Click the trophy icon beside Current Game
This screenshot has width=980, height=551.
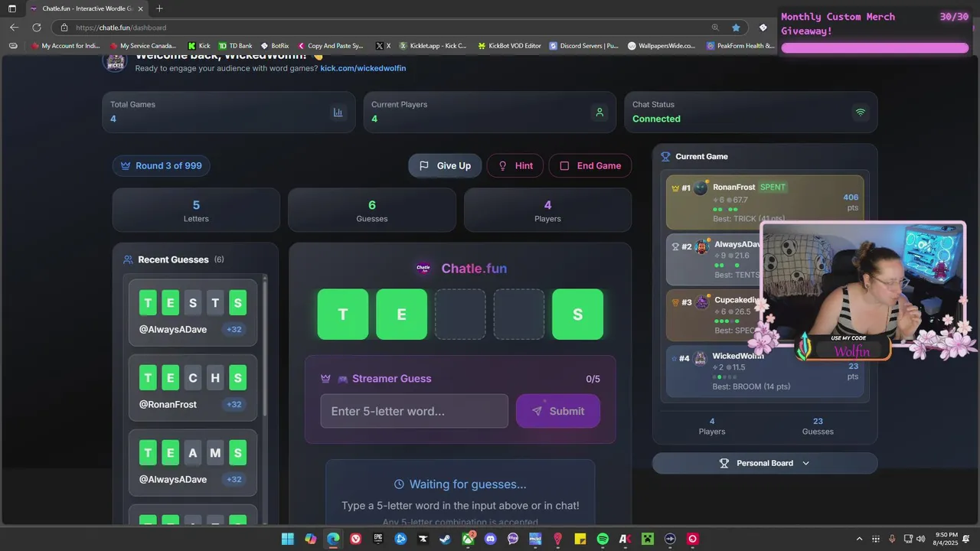(x=665, y=156)
